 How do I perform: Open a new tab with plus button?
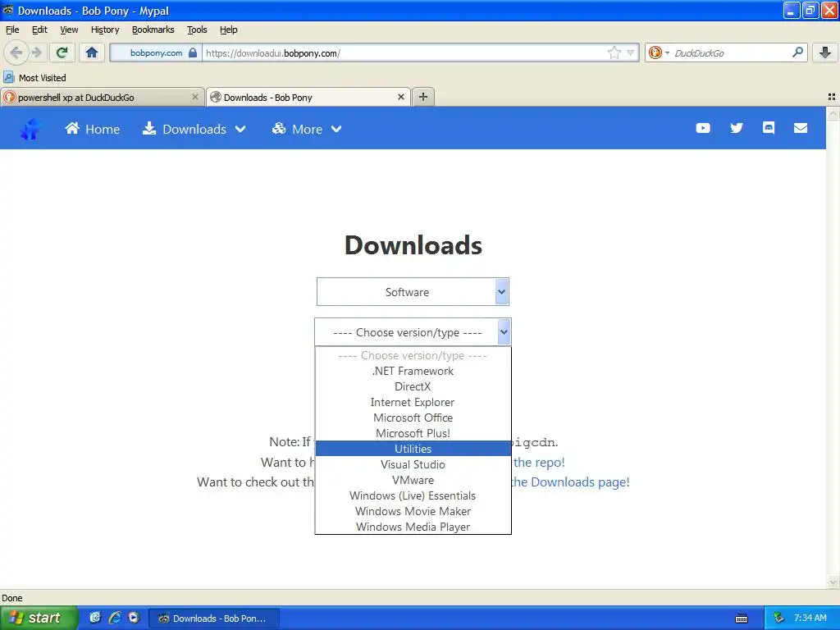pos(423,97)
